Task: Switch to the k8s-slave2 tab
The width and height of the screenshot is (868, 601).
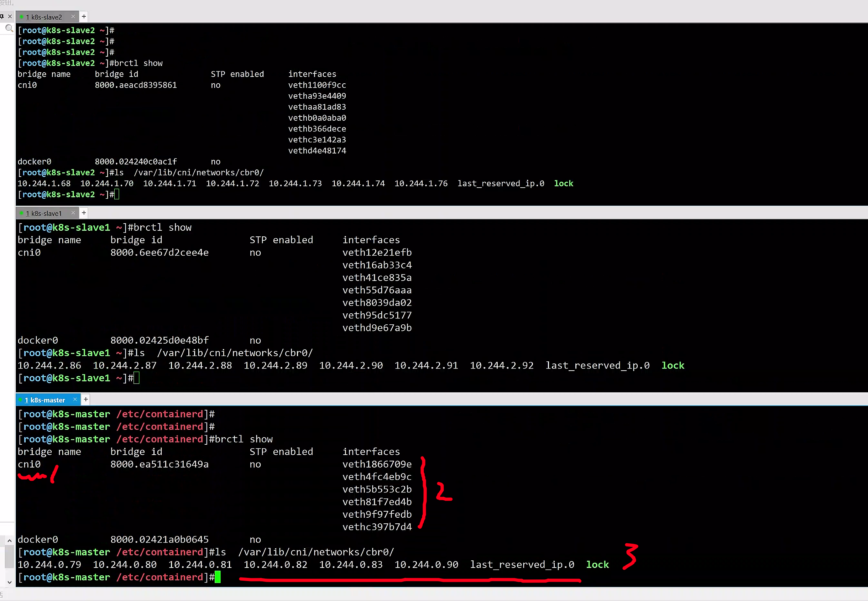Action: (44, 17)
